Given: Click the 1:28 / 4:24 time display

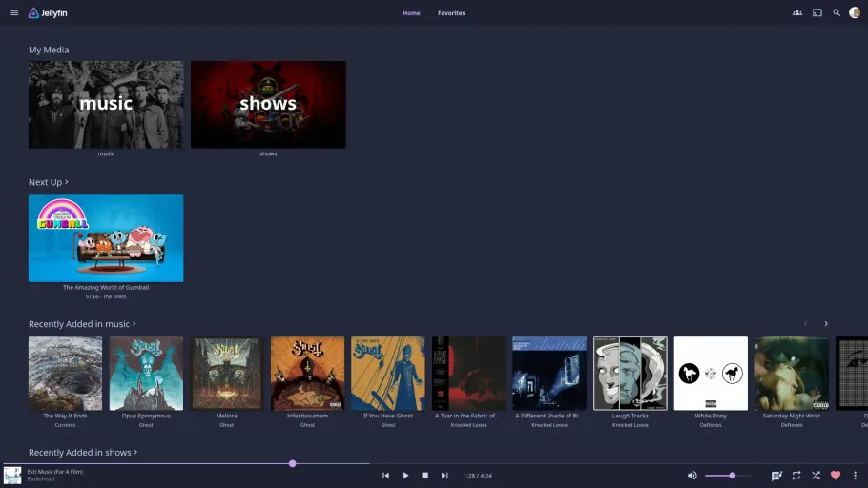Looking at the screenshot, I should pyautogui.click(x=477, y=476).
